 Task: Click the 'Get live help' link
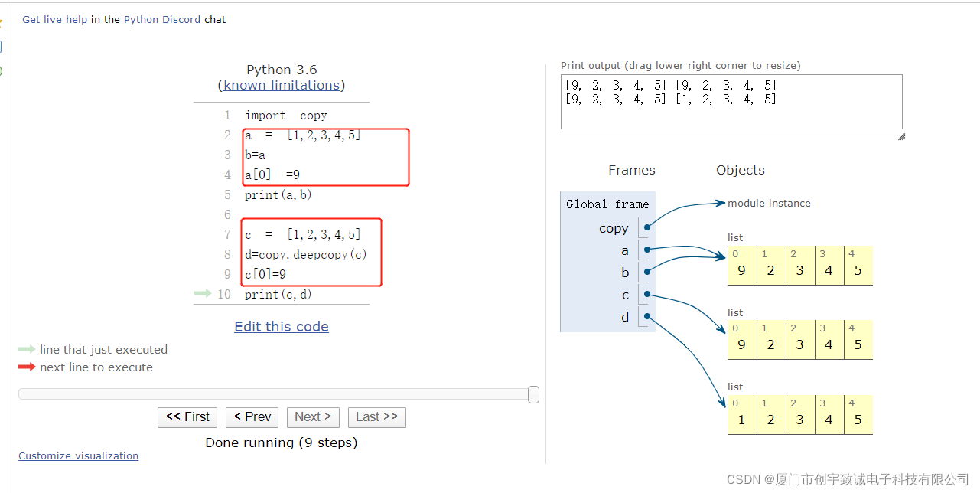point(54,19)
